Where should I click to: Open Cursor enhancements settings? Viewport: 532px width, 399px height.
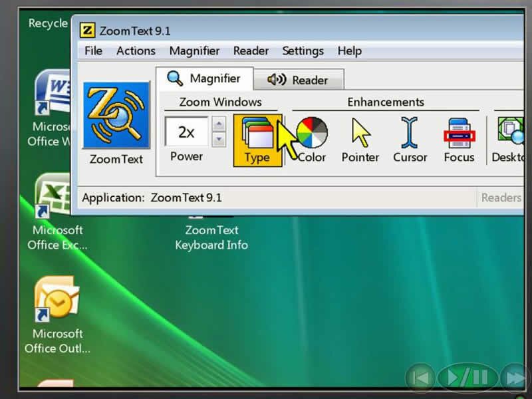click(410, 140)
